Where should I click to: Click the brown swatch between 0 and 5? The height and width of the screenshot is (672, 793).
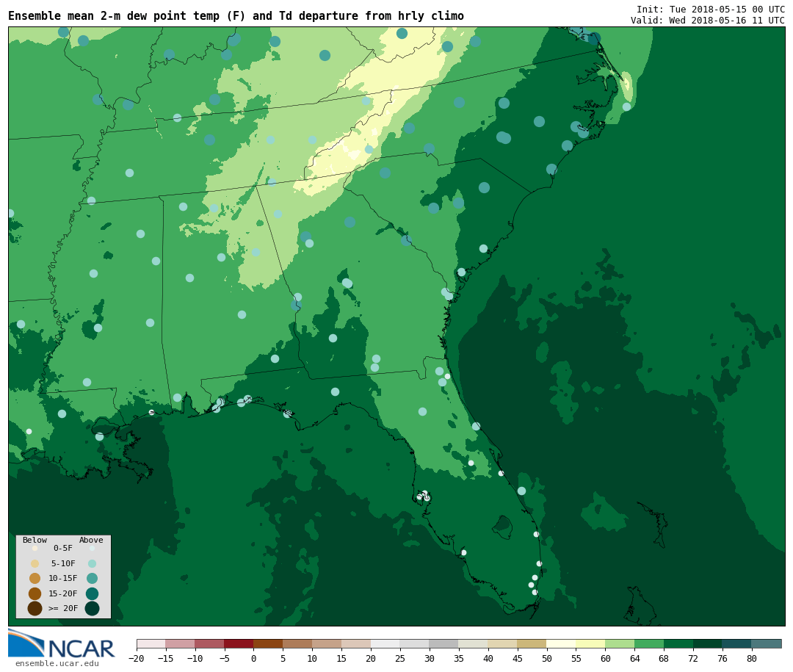click(x=268, y=643)
